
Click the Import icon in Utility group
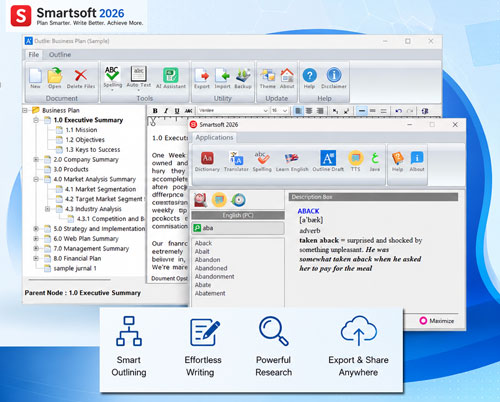point(222,75)
